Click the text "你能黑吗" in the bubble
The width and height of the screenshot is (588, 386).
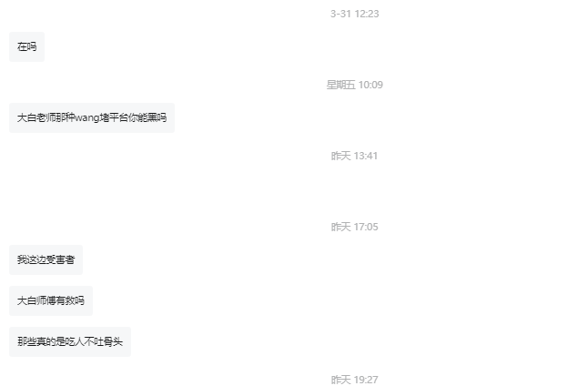[x=147, y=117]
